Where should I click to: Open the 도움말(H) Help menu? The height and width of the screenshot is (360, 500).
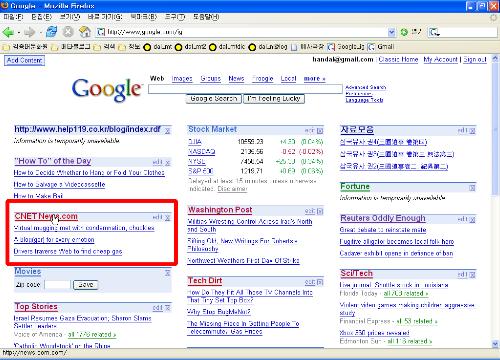click(206, 17)
